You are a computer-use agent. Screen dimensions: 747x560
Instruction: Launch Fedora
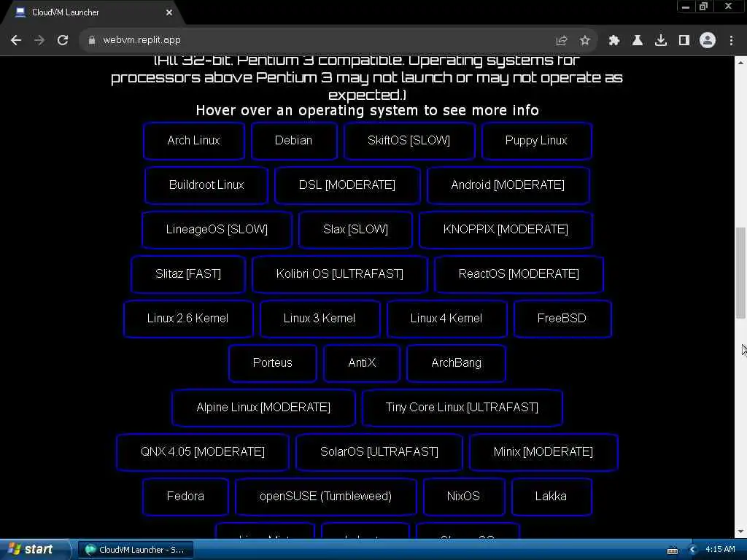185,497
